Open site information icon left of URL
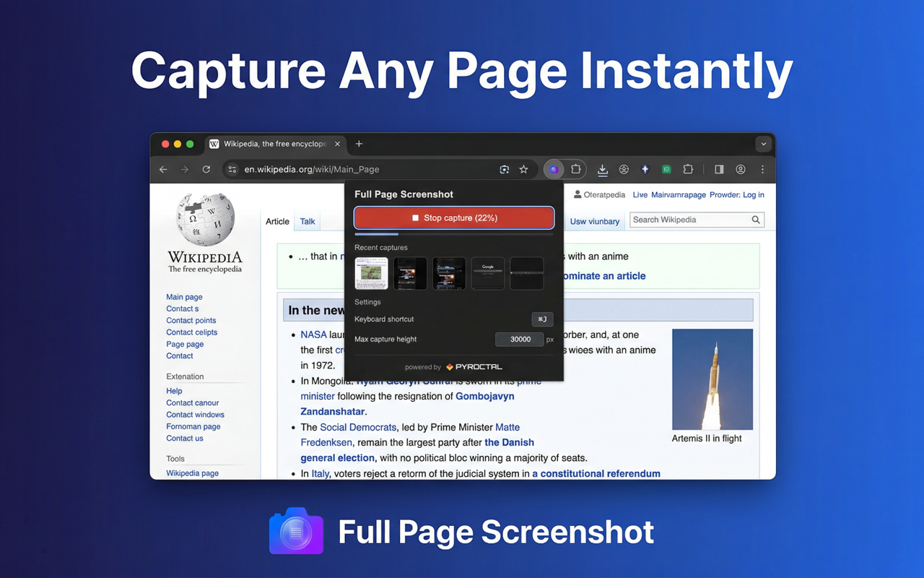The height and width of the screenshot is (578, 924). 232,169
